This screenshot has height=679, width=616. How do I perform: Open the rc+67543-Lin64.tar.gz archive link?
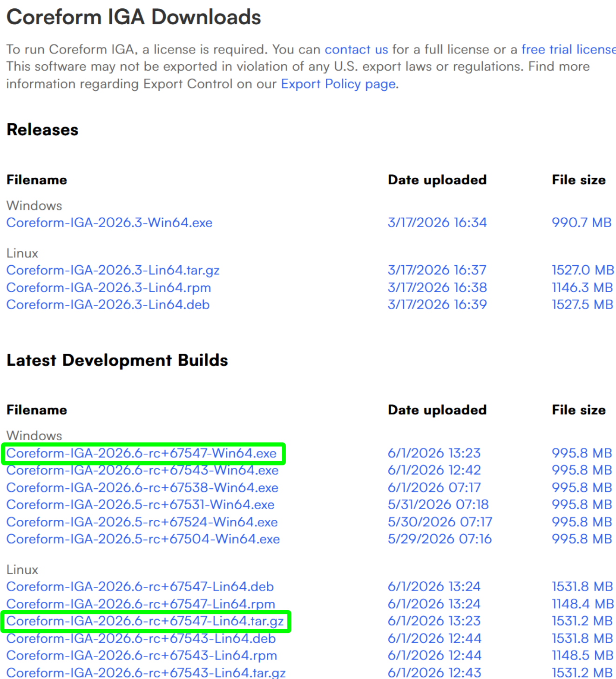pos(146,672)
